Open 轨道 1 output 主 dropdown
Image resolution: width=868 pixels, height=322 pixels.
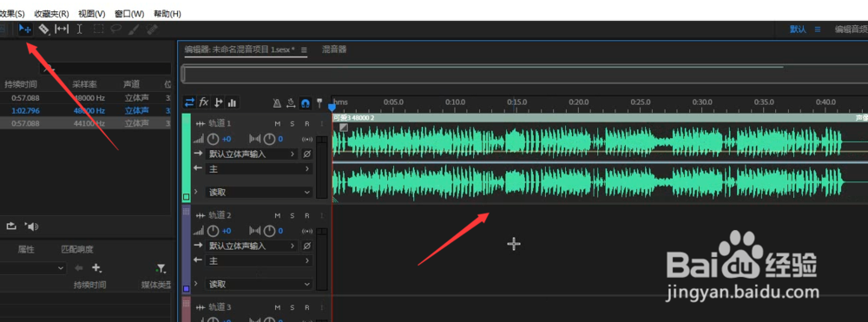click(259, 168)
